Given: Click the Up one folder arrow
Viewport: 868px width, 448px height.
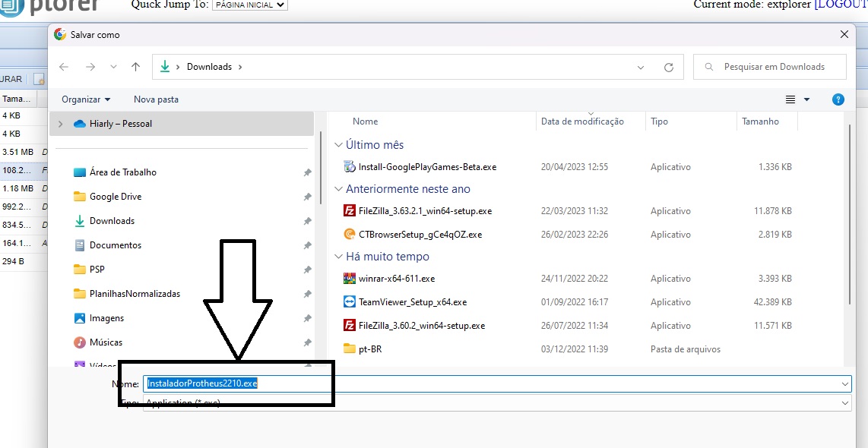Looking at the screenshot, I should [x=135, y=67].
